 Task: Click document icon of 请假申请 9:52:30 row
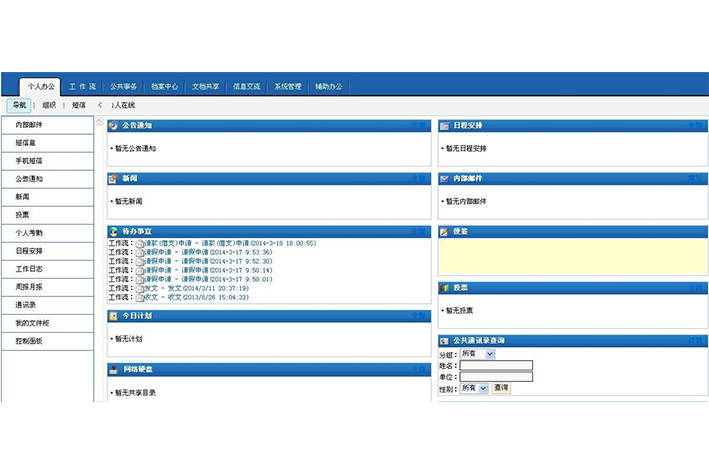(x=140, y=262)
